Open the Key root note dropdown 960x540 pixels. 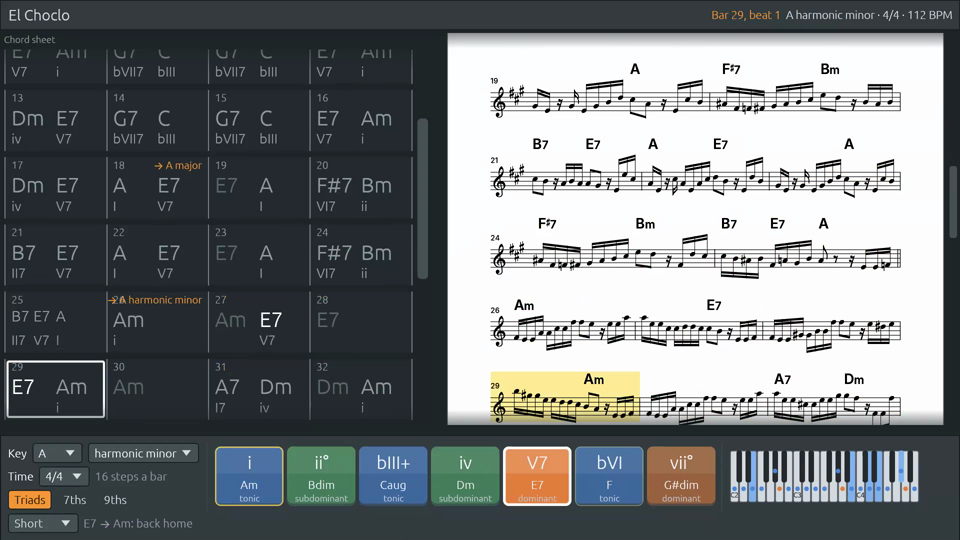tap(57, 454)
